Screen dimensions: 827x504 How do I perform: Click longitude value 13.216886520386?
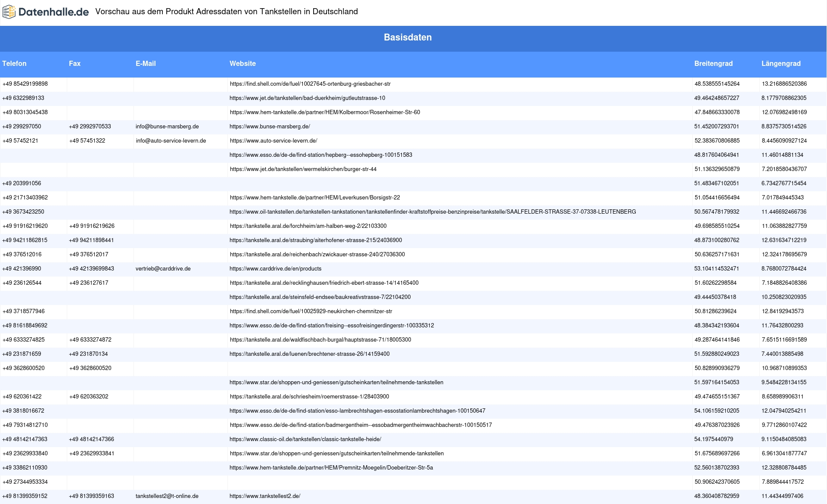[x=784, y=84]
